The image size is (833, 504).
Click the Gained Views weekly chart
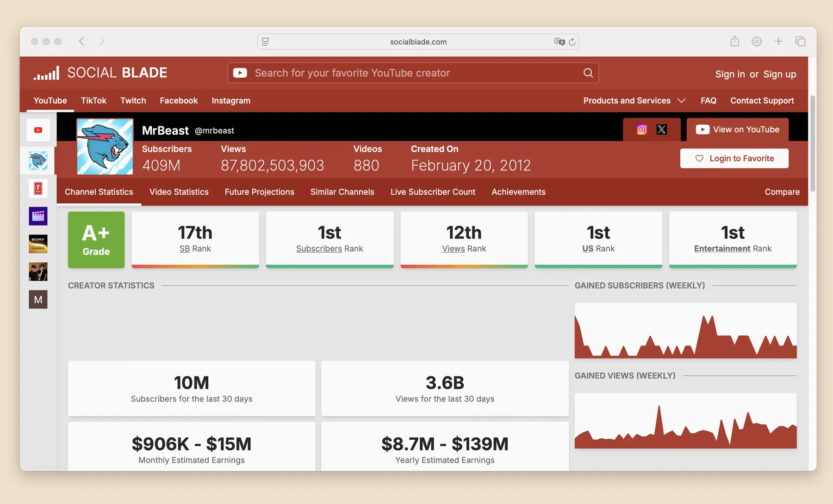point(686,421)
